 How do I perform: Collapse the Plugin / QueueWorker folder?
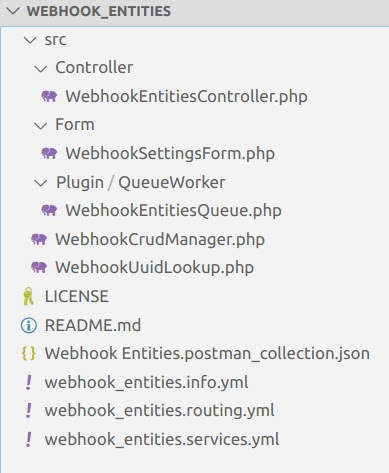41,183
